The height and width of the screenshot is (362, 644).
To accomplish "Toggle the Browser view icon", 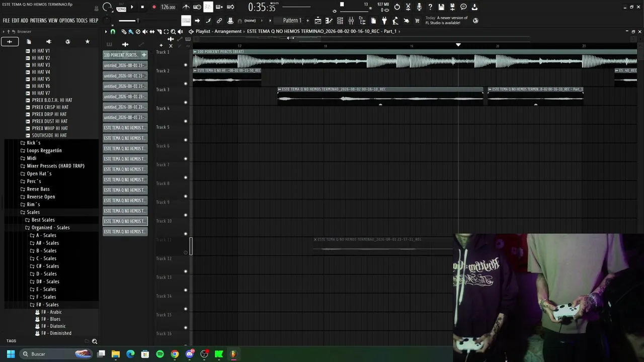I will [362, 21].
